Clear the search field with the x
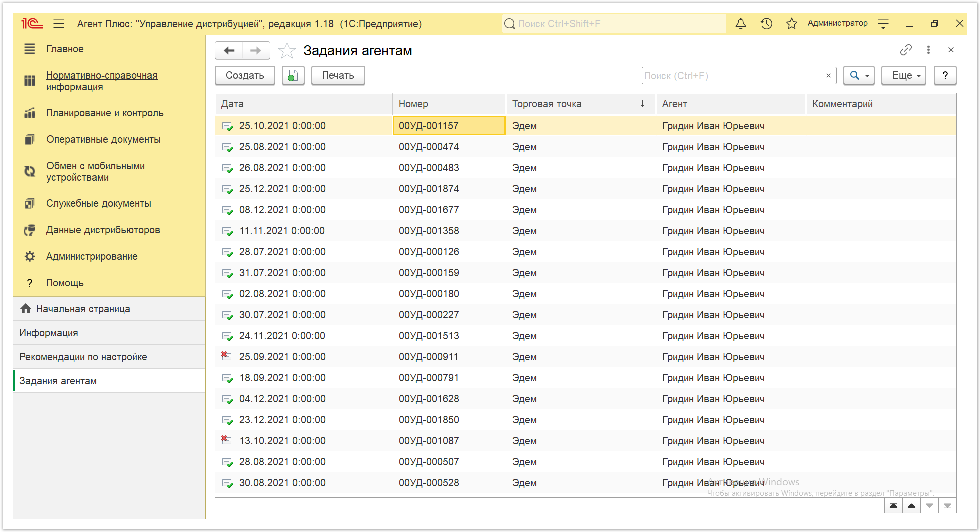 pyautogui.click(x=828, y=75)
